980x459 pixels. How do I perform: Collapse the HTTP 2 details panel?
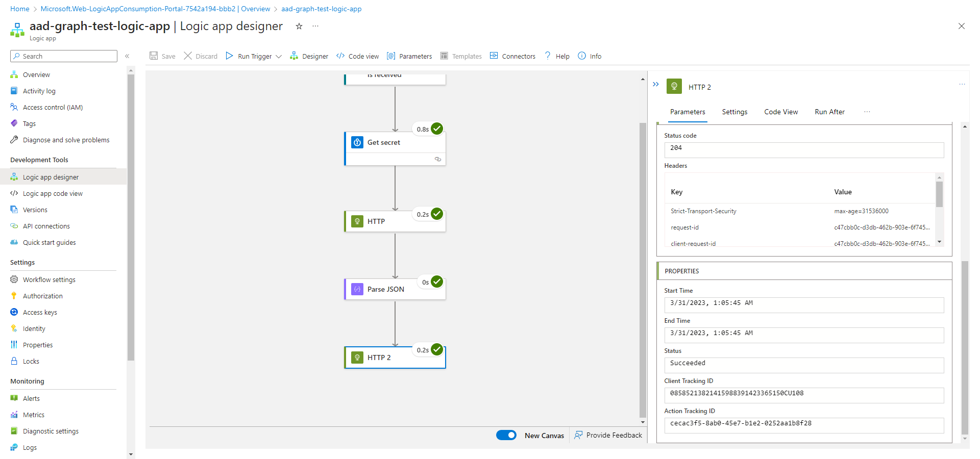point(656,85)
